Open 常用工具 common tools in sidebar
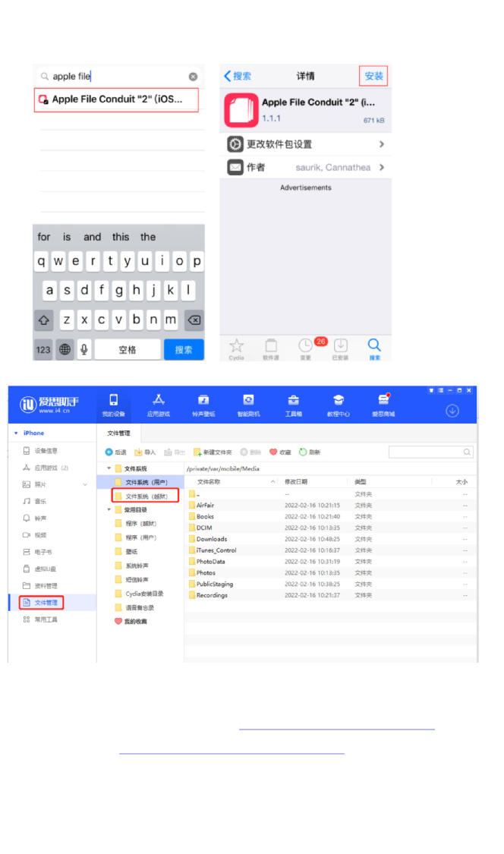 click(x=40, y=619)
